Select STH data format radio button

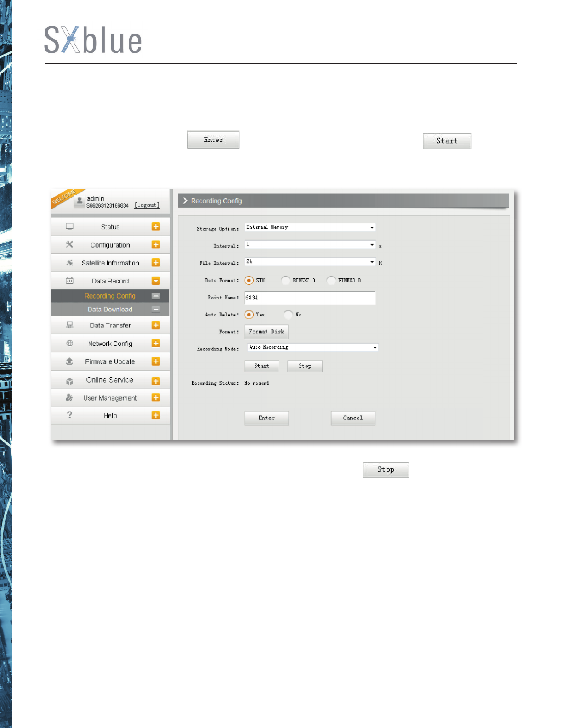pyautogui.click(x=249, y=280)
